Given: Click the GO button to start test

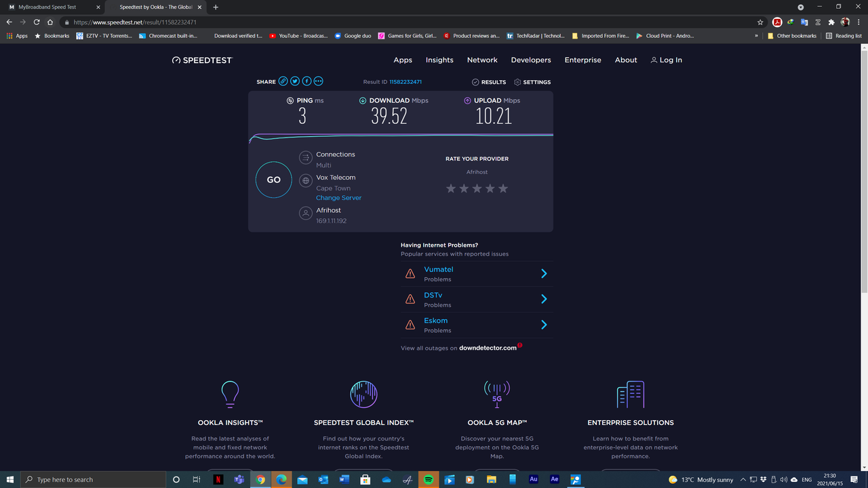Looking at the screenshot, I should pos(273,180).
